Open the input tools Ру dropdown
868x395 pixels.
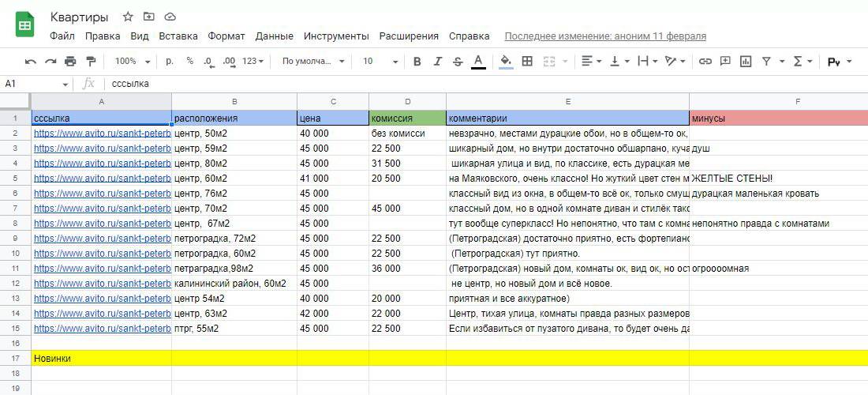pos(840,62)
